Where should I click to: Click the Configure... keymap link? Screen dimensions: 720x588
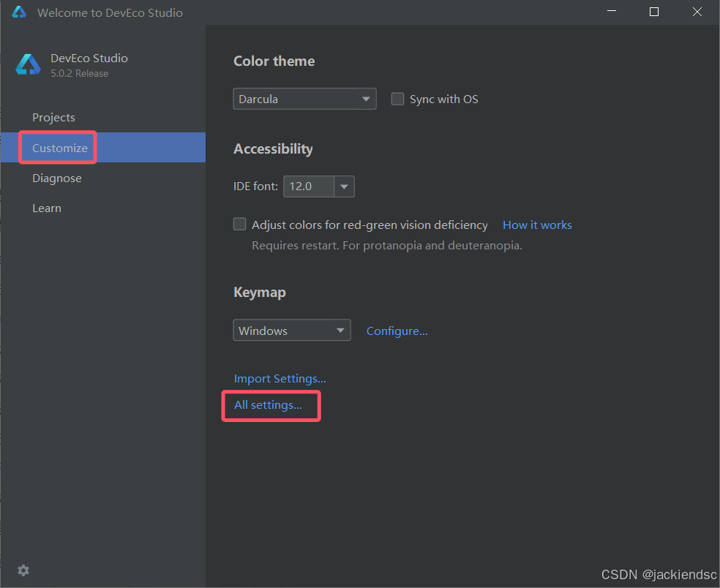point(397,331)
